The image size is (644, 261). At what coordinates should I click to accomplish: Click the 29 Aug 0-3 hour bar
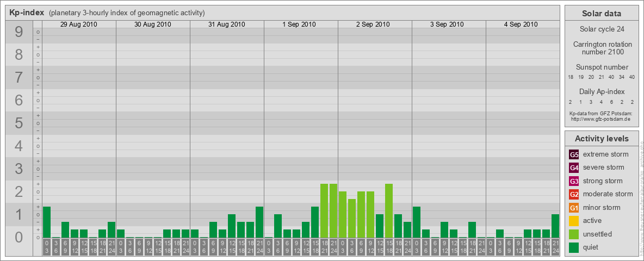[47, 222]
